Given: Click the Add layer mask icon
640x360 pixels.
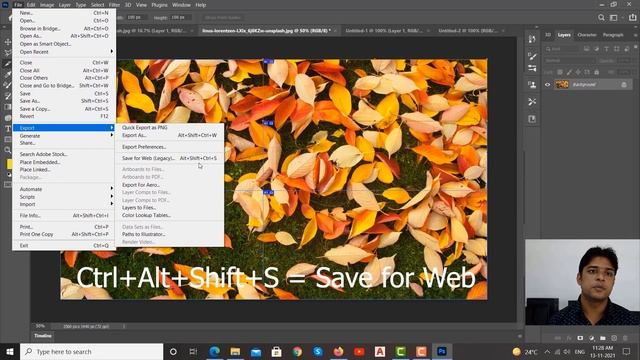Looking at the screenshot, I should tap(580, 338).
